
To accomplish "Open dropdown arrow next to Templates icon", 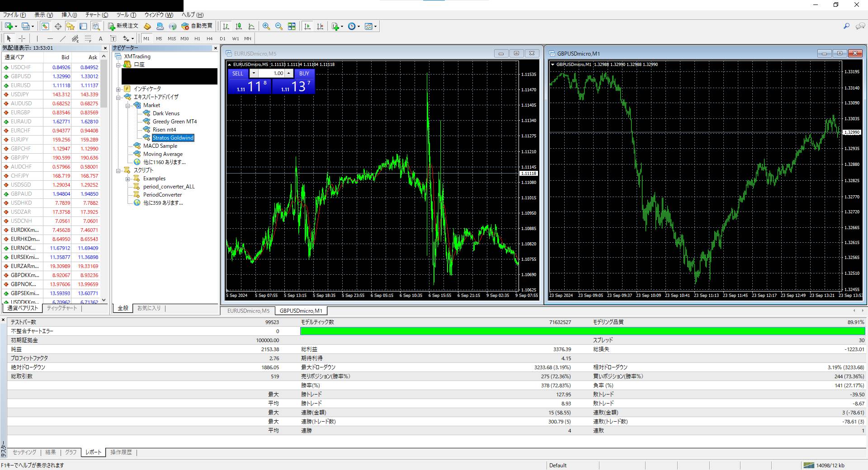I will (x=375, y=26).
